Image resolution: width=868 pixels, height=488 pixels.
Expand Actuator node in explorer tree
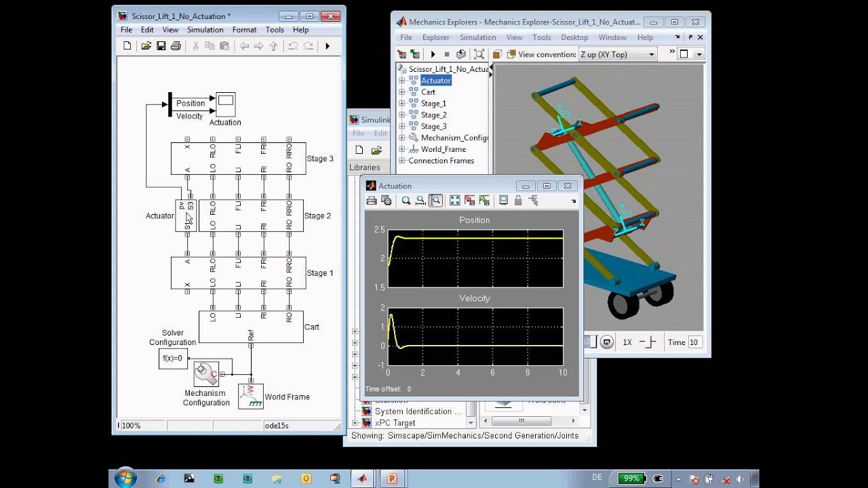click(401, 81)
